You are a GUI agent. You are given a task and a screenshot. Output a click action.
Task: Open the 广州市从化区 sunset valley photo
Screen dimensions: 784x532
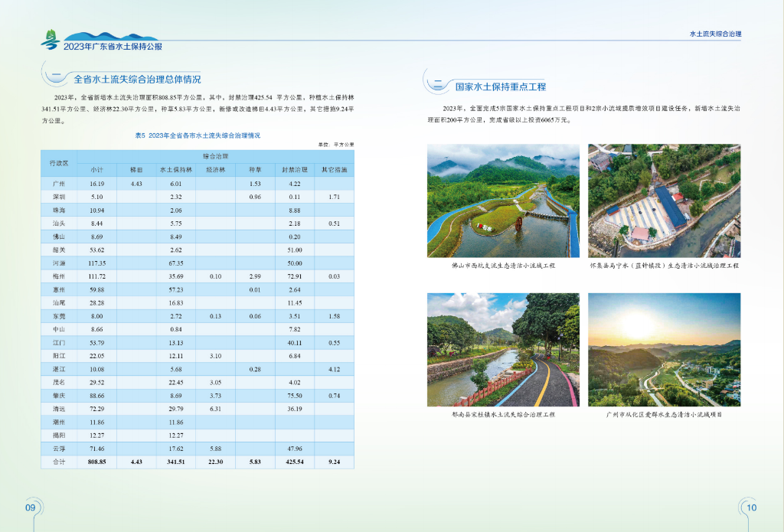pos(664,349)
